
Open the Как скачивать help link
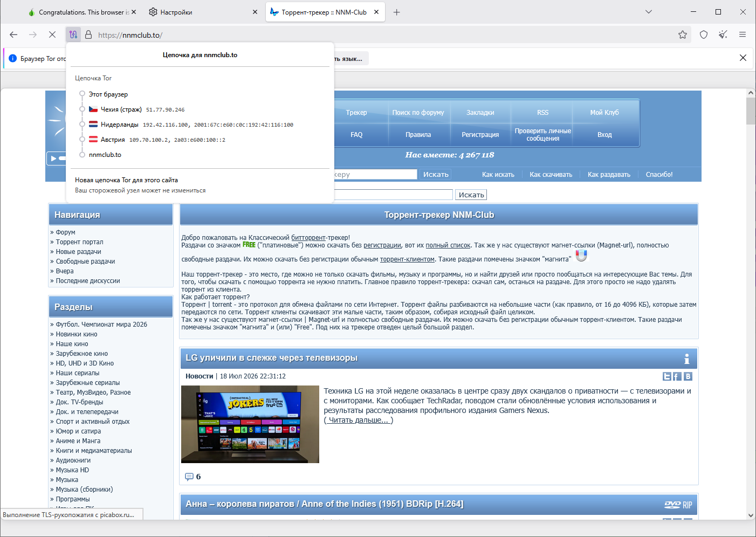tap(551, 175)
